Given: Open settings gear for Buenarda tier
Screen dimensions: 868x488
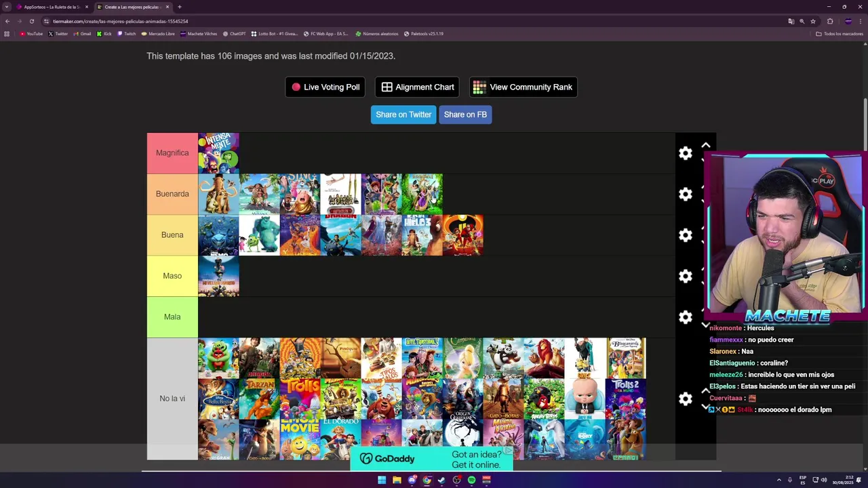Looking at the screenshot, I should coord(686,195).
